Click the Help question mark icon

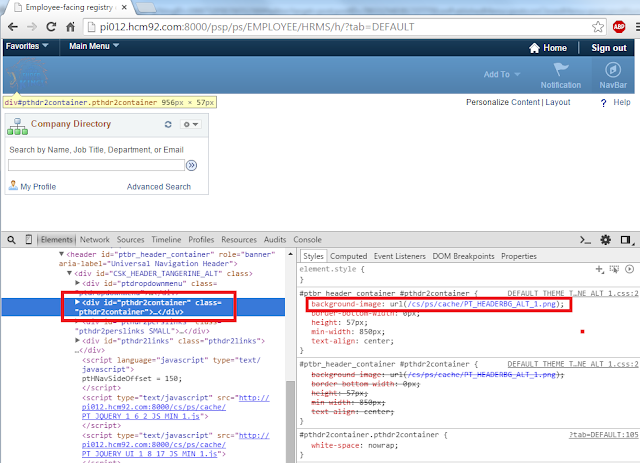coord(604,103)
